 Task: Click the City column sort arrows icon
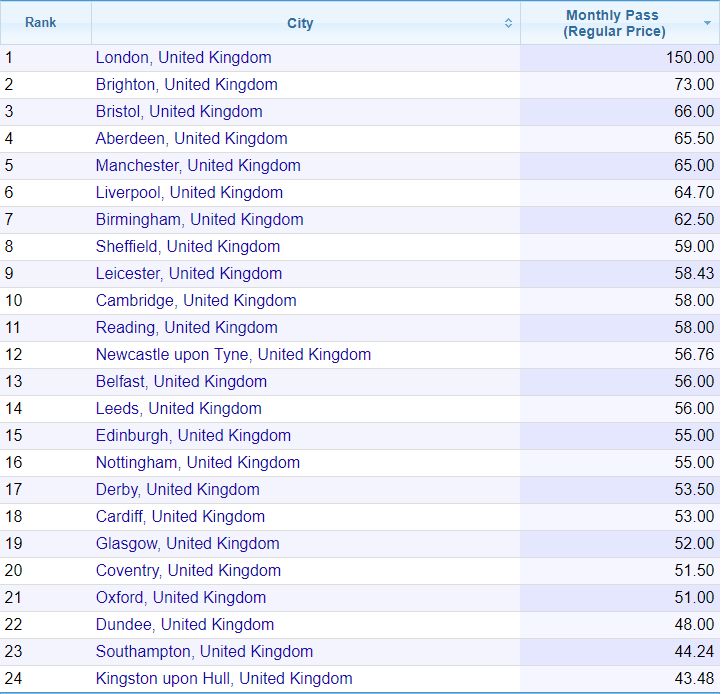coord(508,23)
